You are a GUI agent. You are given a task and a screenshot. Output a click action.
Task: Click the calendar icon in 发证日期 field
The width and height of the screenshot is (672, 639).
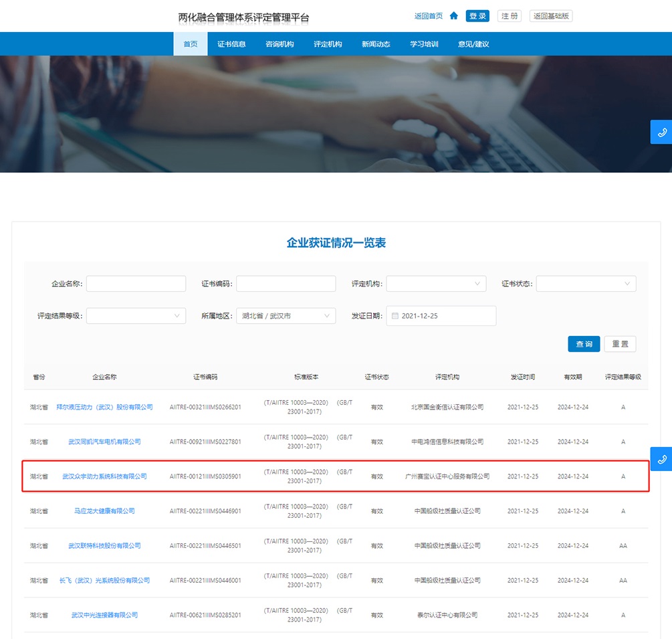tap(395, 316)
